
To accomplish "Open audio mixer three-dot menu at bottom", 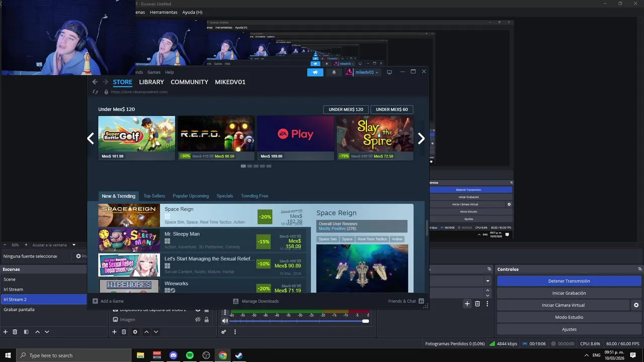I will [235, 332].
